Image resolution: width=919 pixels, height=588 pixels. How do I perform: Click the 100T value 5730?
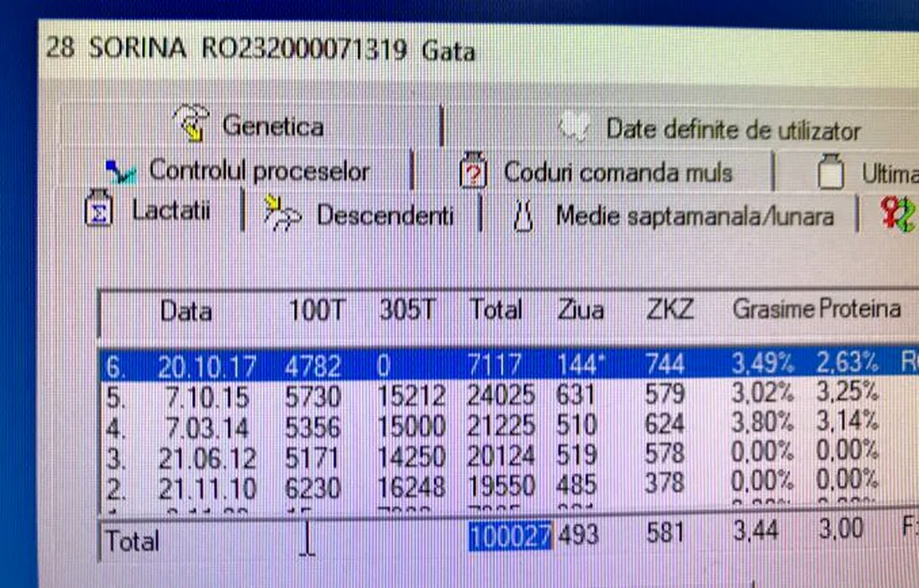(x=312, y=396)
